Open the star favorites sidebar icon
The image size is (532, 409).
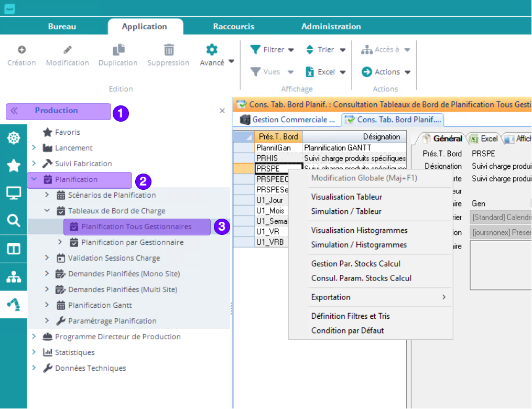tap(13, 166)
